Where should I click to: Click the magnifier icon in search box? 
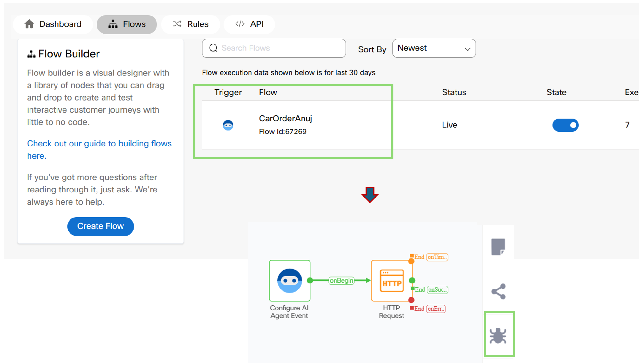click(213, 48)
